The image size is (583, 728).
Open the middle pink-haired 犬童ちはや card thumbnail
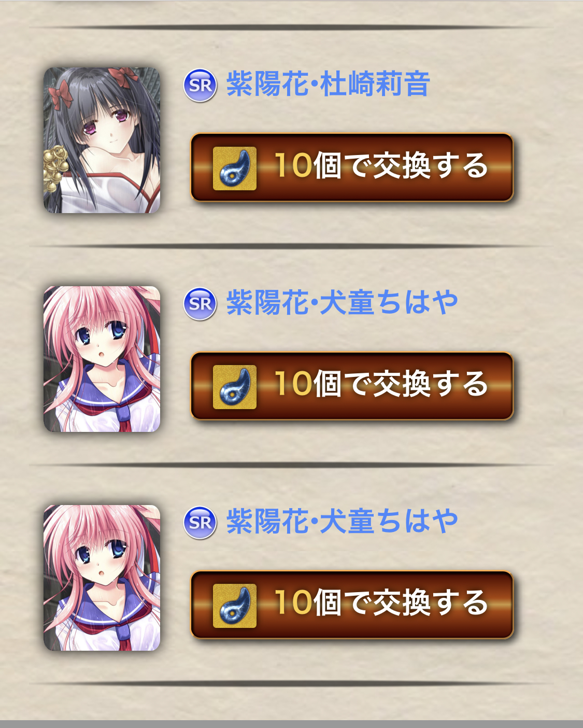tap(102, 359)
